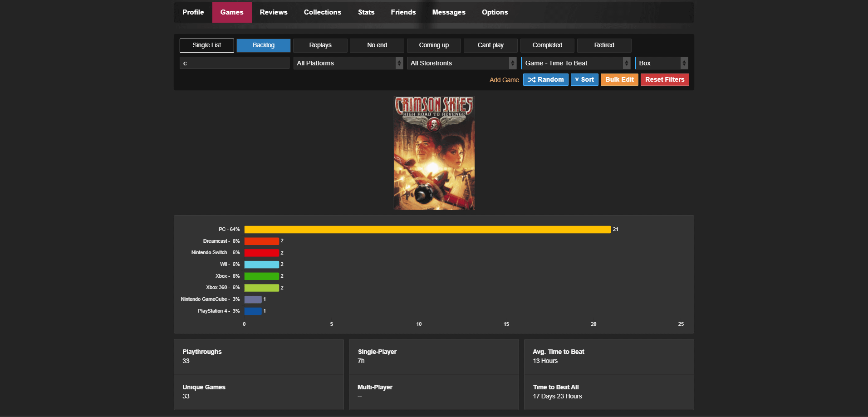Open the Crimson Skies box art

click(x=434, y=153)
